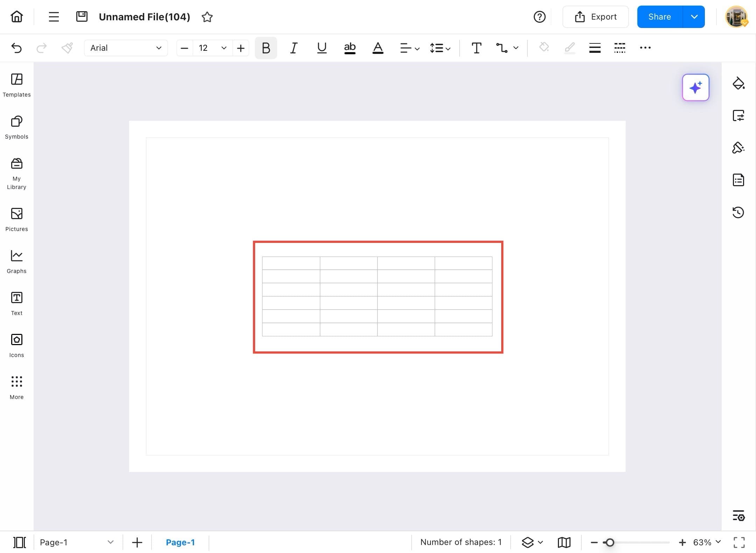
Task: Open the fill style paint bucket panel
Action: pyautogui.click(x=738, y=84)
